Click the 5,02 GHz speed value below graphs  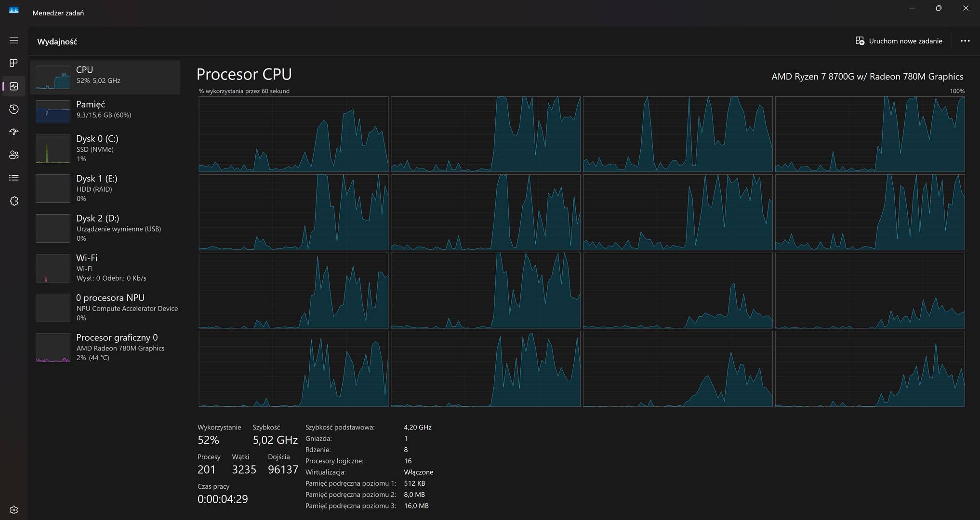pos(275,440)
